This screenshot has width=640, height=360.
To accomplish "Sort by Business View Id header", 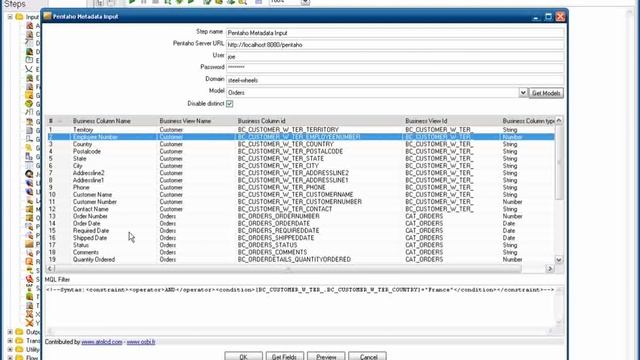I will click(x=426, y=121).
